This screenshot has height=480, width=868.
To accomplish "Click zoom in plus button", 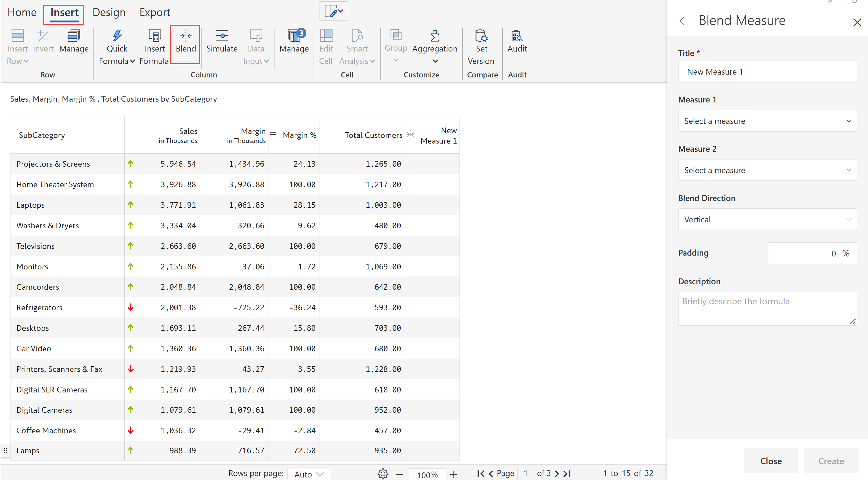I will pos(454,474).
